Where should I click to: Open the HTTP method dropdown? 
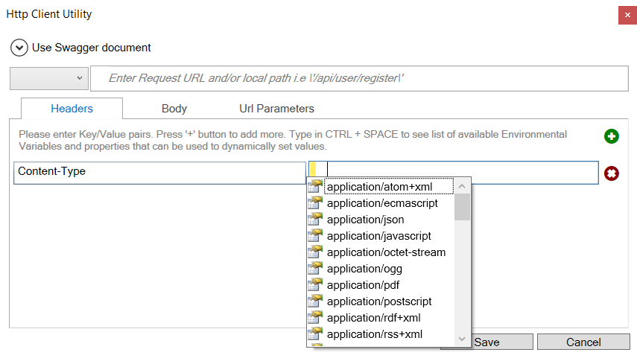point(49,78)
